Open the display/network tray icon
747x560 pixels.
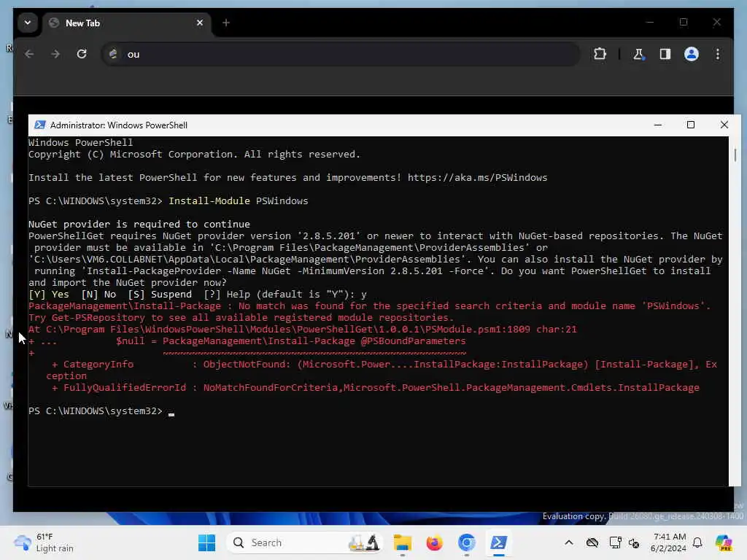[x=615, y=542]
